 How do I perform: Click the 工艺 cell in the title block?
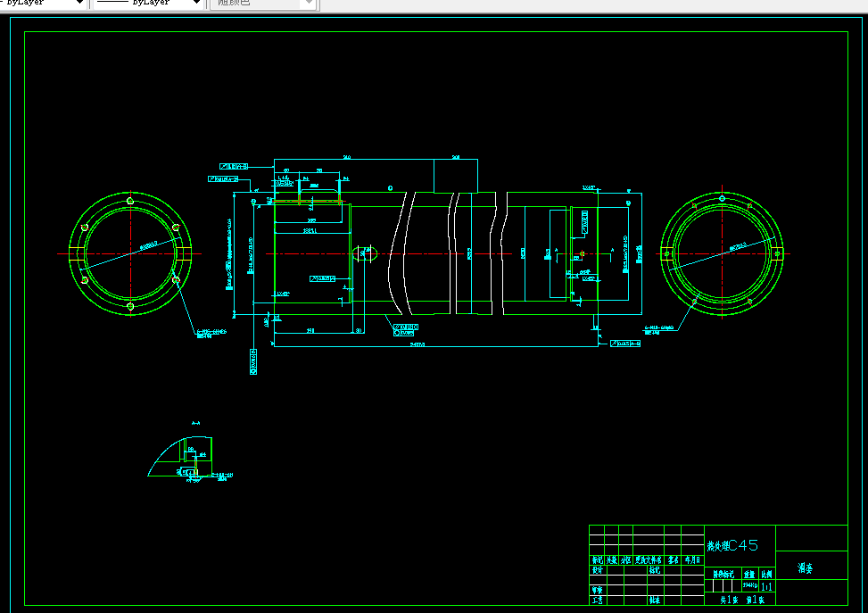(598, 600)
